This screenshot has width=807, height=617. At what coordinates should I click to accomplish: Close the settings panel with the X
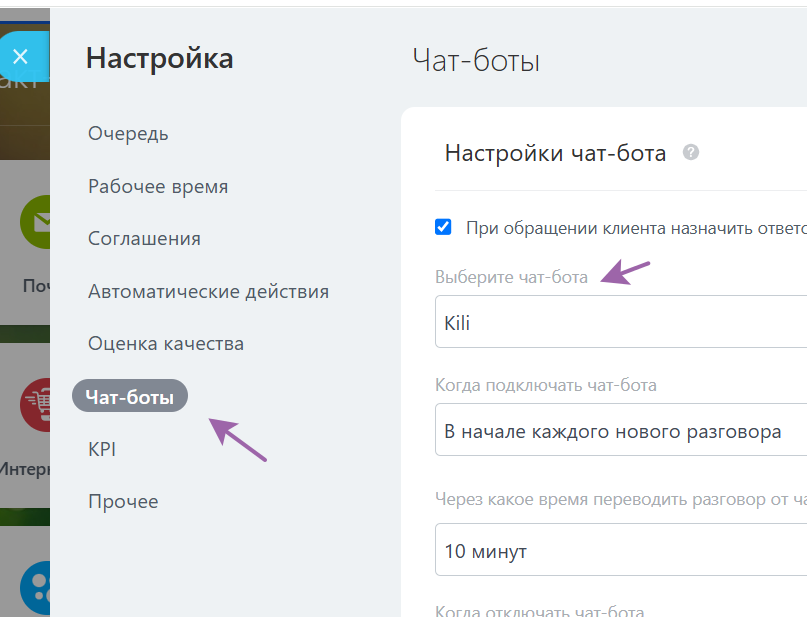coord(22,57)
